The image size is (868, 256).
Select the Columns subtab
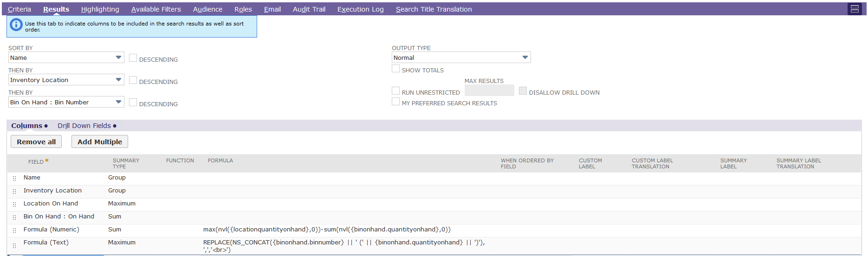tap(29, 126)
